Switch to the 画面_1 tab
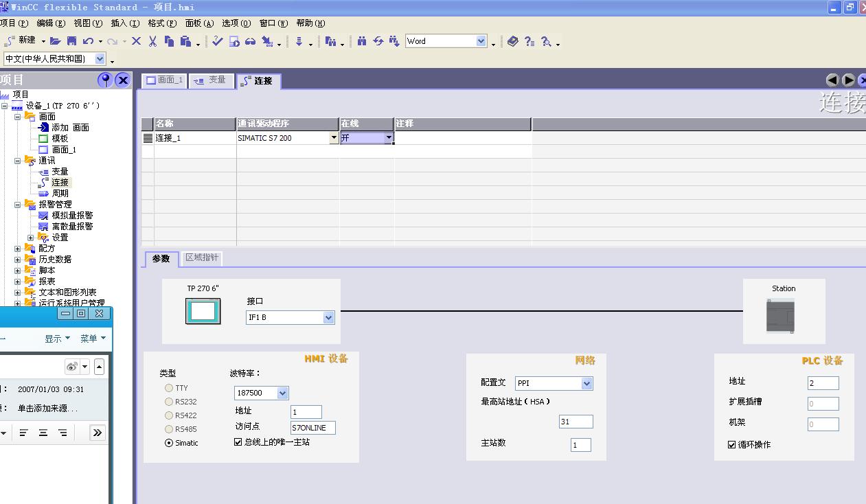This screenshot has width=866, height=504. [x=164, y=80]
